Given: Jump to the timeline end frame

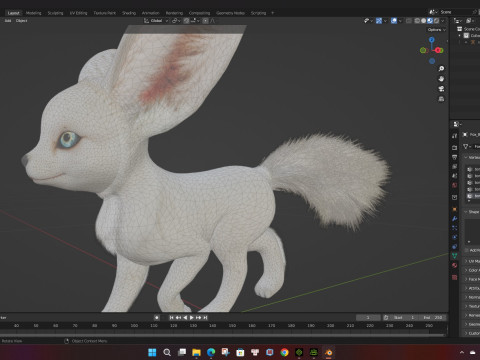Looking at the screenshot, I should pyautogui.click(x=205, y=318).
